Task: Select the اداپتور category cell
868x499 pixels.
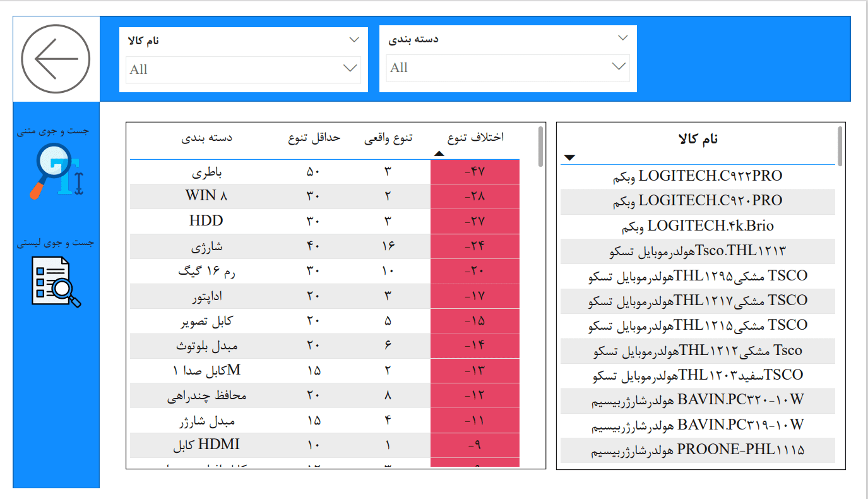Action: 206,296
